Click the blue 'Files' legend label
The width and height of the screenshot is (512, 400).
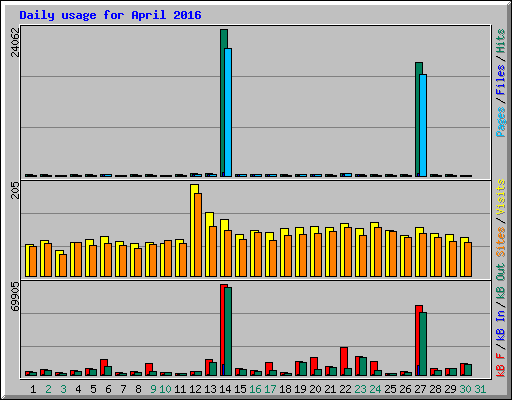point(500,80)
